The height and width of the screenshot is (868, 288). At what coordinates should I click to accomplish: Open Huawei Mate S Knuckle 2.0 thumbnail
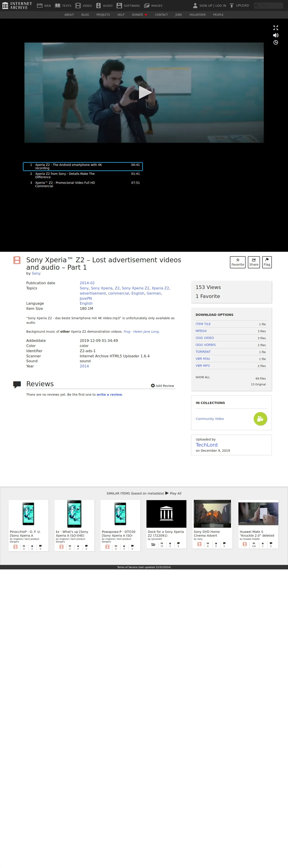[258, 514]
